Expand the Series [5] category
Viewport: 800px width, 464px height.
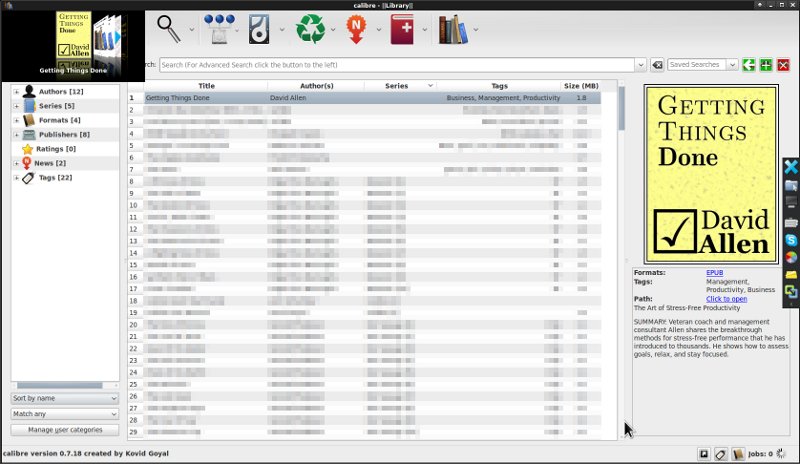click(16, 106)
